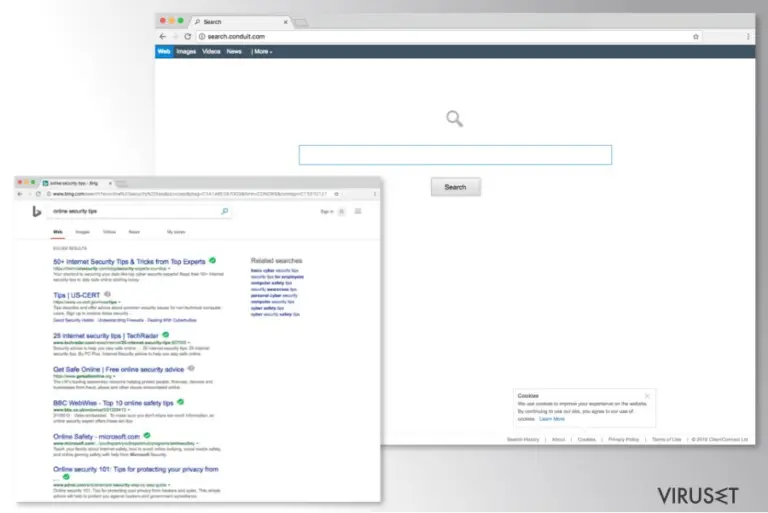768x513 pixels.
Task: Open Online security 101 privacy tips result
Action: pos(136,469)
